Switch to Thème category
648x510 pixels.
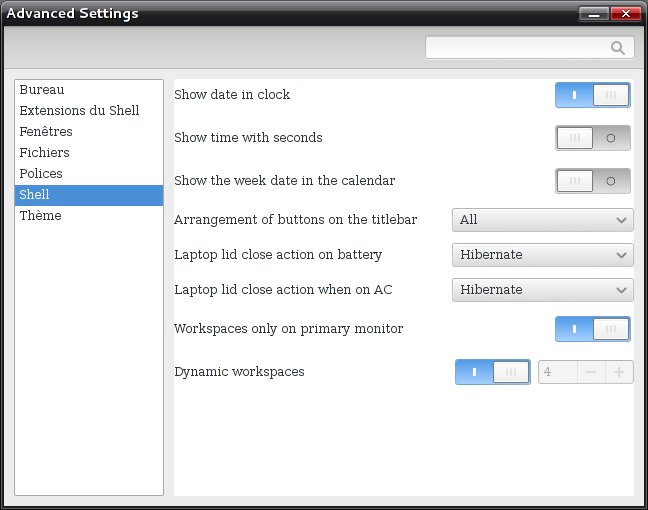(x=41, y=216)
